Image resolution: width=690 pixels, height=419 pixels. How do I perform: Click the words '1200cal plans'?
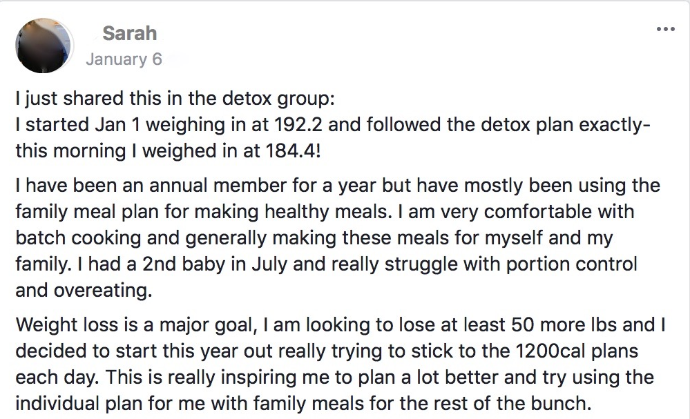[576, 351]
